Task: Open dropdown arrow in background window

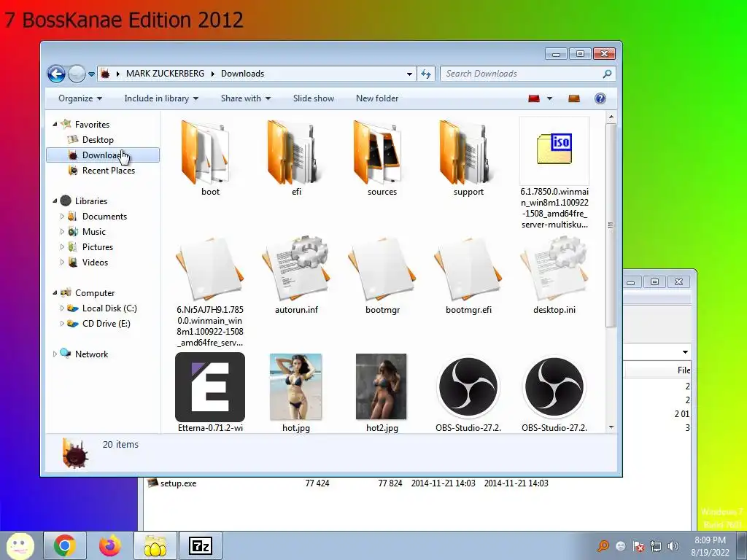Action: click(685, 352)
